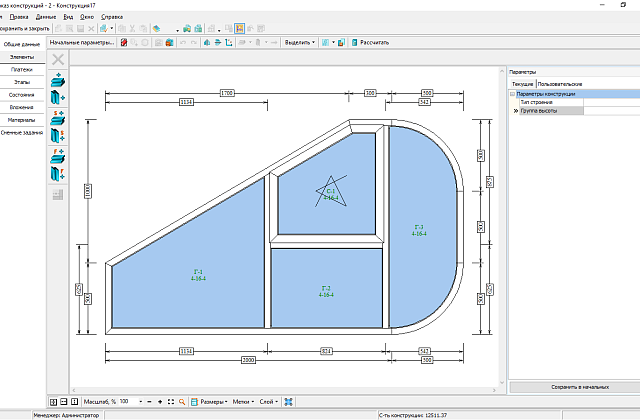
Task: Click second view layout icon in bottom bar
Action: click(64, 402)
